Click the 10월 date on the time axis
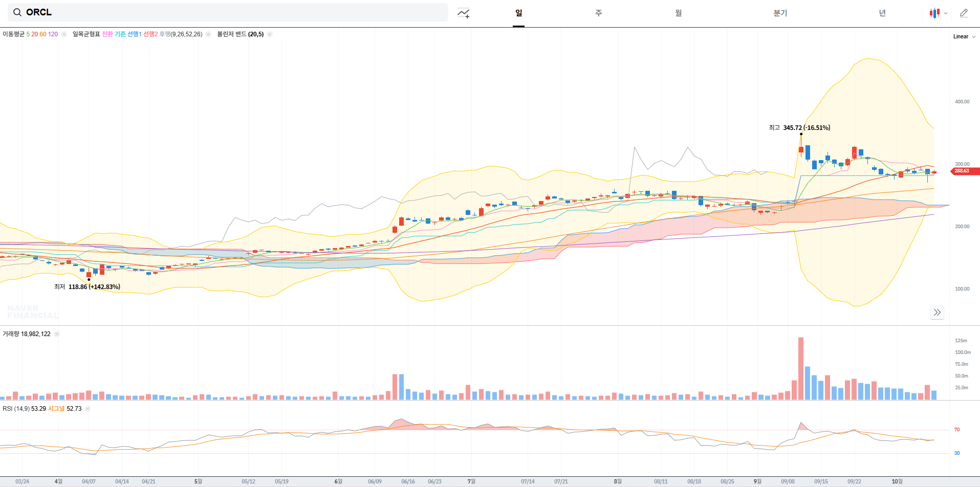 [x=897, y=481]
